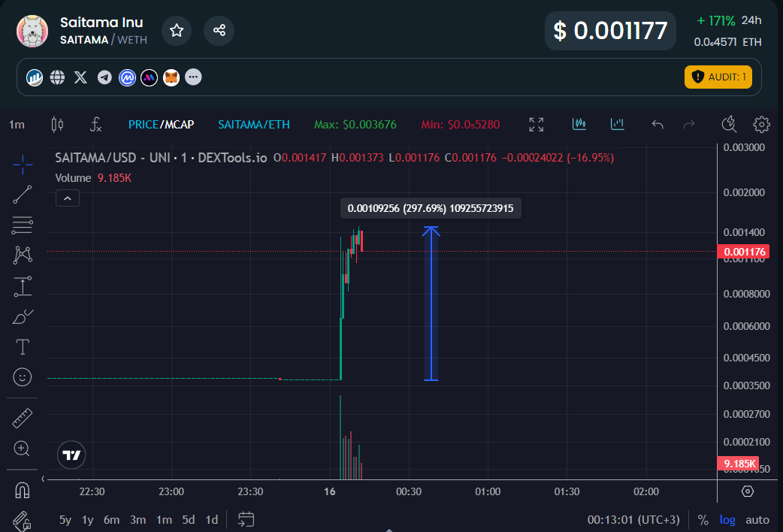Open the candle chart style picker
The width and height of the screenshot is (783, 532).
(x=57, y=125)
